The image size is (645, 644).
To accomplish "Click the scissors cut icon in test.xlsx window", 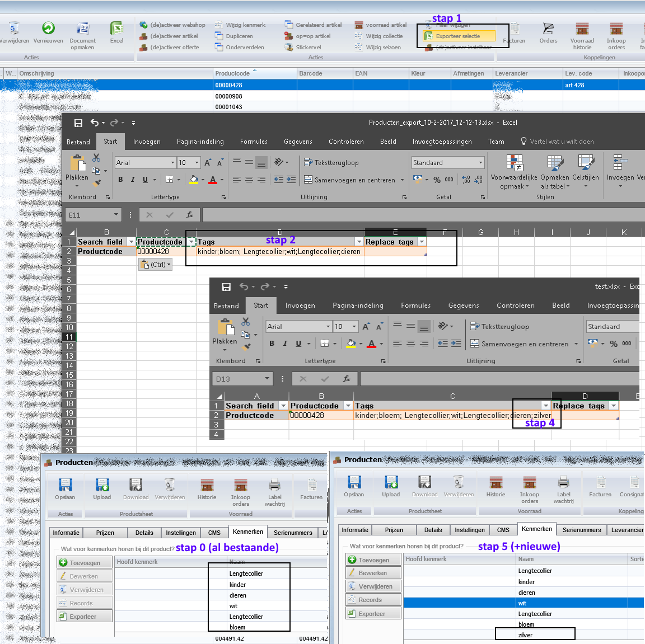I will pyautogui.click(x=246, y=322).
